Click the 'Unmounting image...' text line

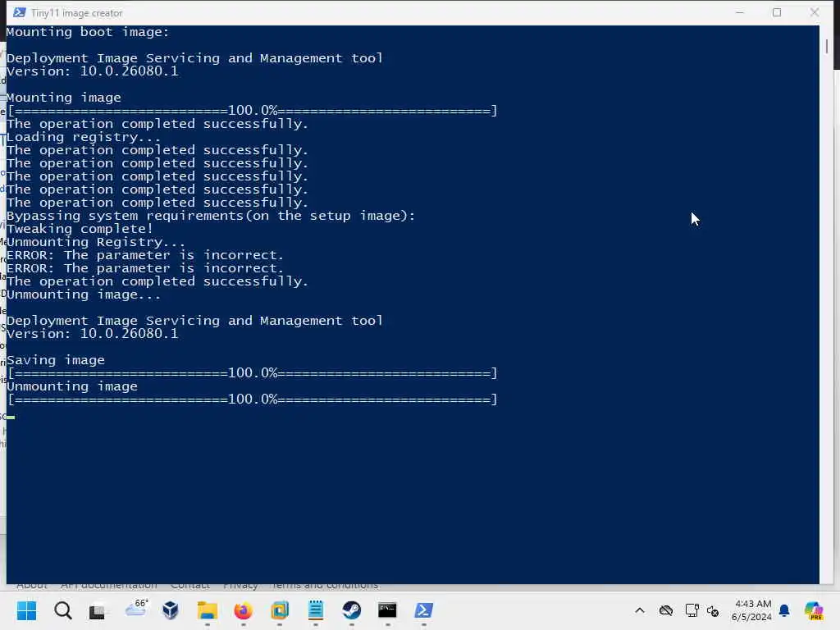click(x=84, y=294)
